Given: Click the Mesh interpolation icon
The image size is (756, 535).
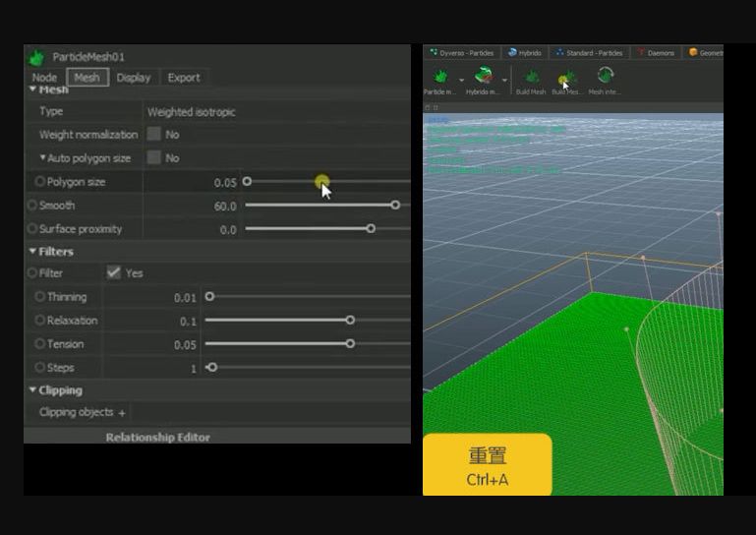Looking at the screenshot, I should [x=605, y=76].
